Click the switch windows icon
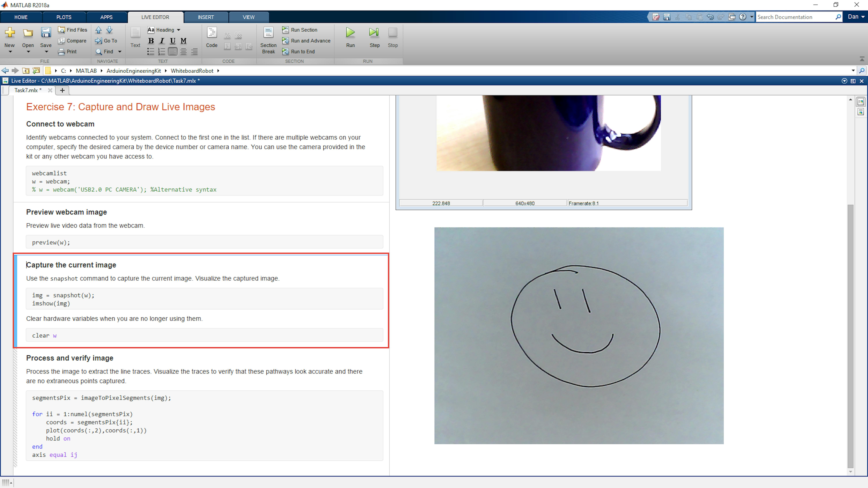Screen dimensions: 868x488 pos(732,17)
